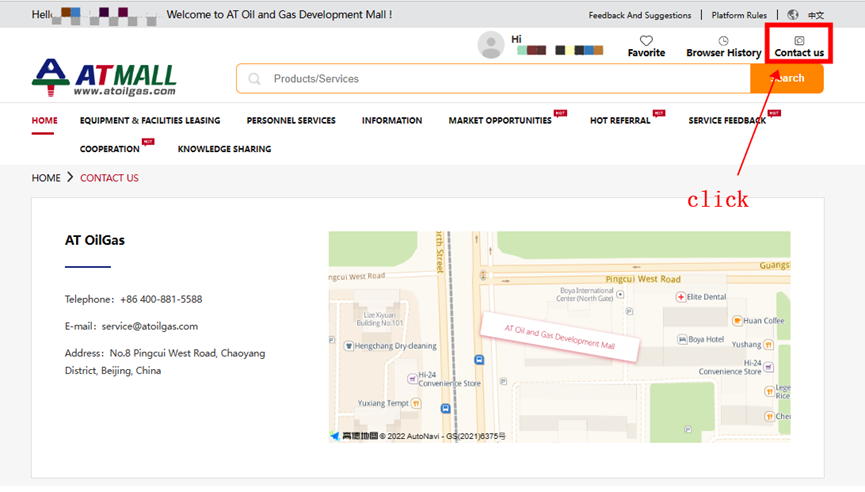Open INFORMATION menu
Screen dimensions: 865x492
coord(392,120)
